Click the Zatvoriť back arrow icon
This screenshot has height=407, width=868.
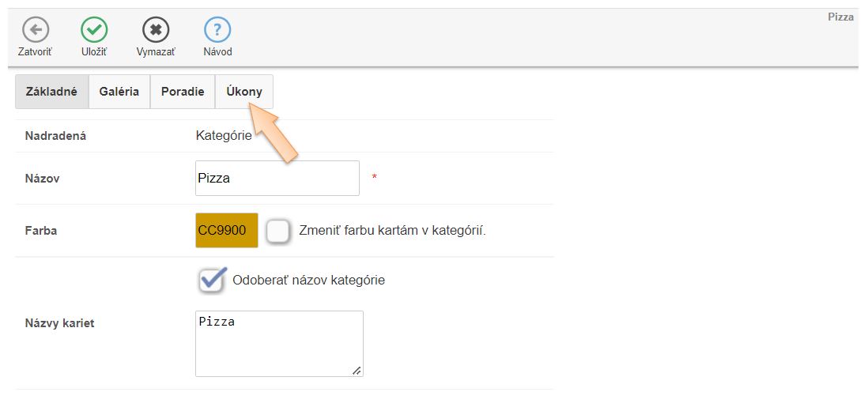tap(35, 30)
